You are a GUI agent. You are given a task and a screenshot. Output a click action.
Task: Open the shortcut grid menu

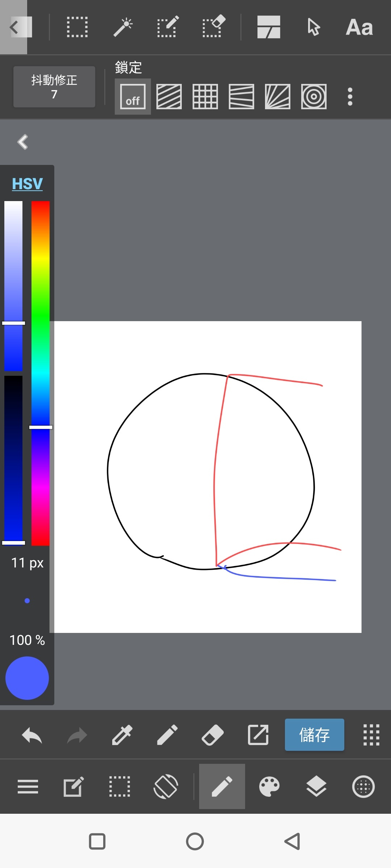[371, 735]
